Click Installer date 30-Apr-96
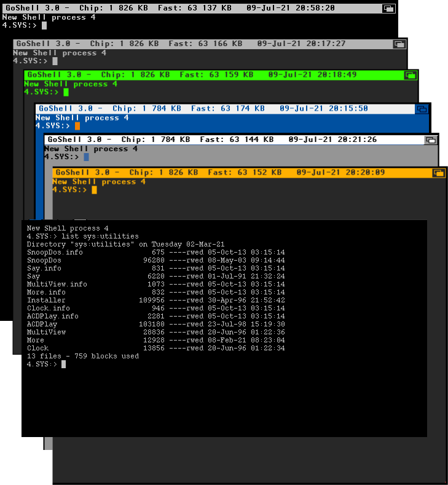 [x=227, y=301]
